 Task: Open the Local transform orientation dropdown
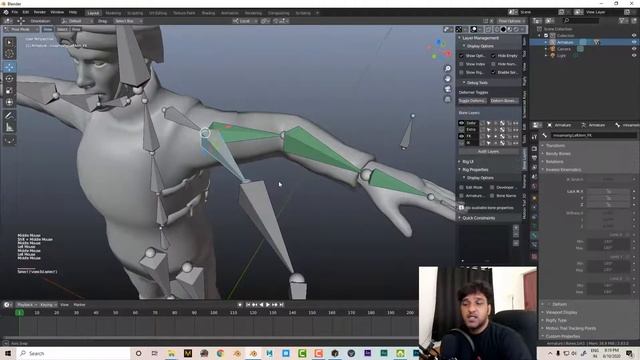[x=244, y=21]
